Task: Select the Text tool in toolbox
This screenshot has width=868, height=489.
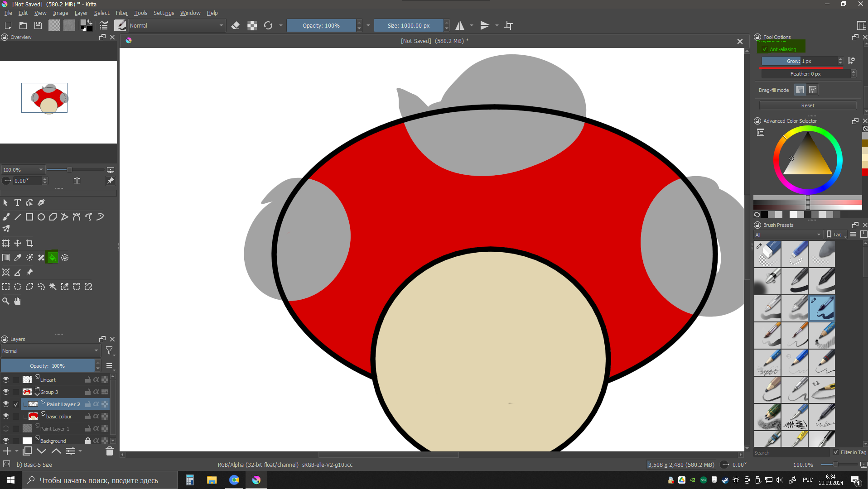Action: 18,202
